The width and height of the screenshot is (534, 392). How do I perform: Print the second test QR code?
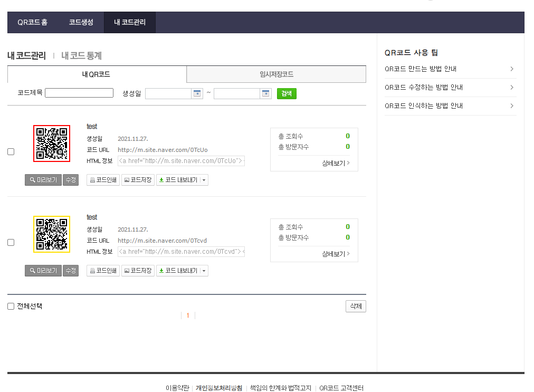click(x=103, y=271)
